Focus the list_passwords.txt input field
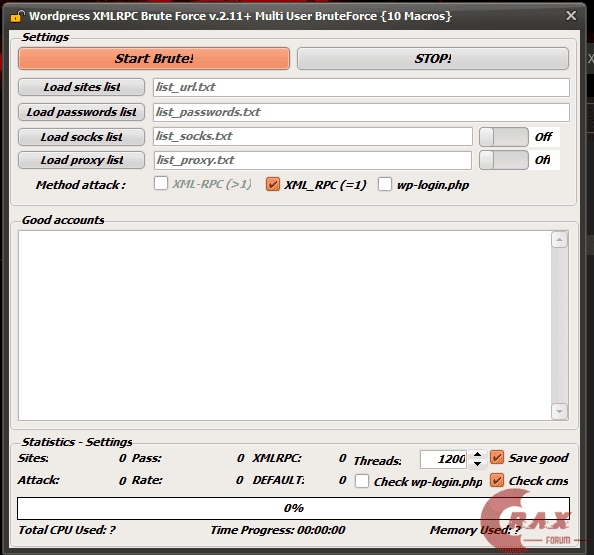 point(361,112)
